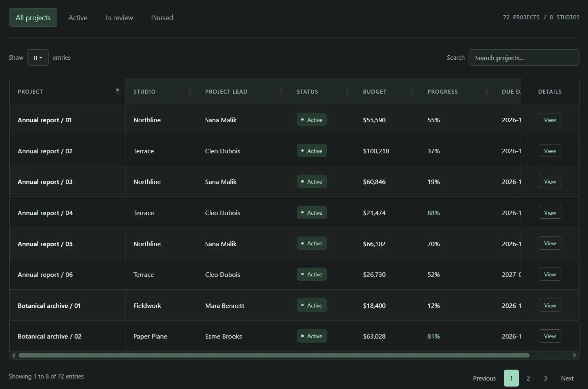Go to the Previous page
588x389 pixels.
pos(484,378)
